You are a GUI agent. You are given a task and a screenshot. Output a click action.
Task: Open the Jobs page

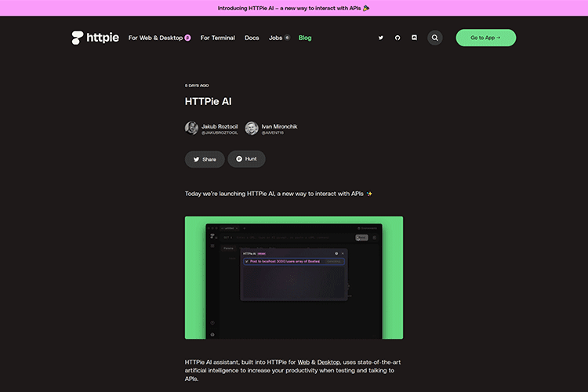pyautogui.click(x=275, y=38)
